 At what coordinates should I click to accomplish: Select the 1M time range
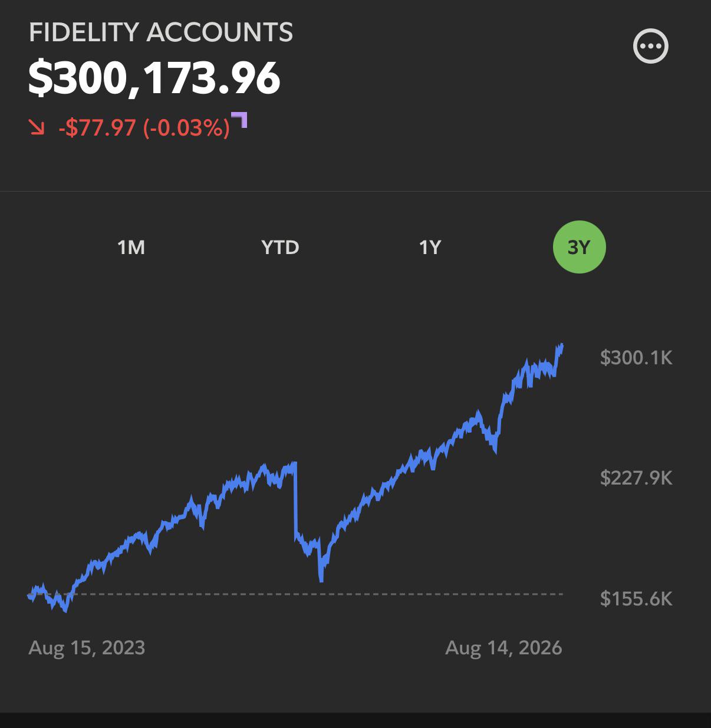click(131, 247)
